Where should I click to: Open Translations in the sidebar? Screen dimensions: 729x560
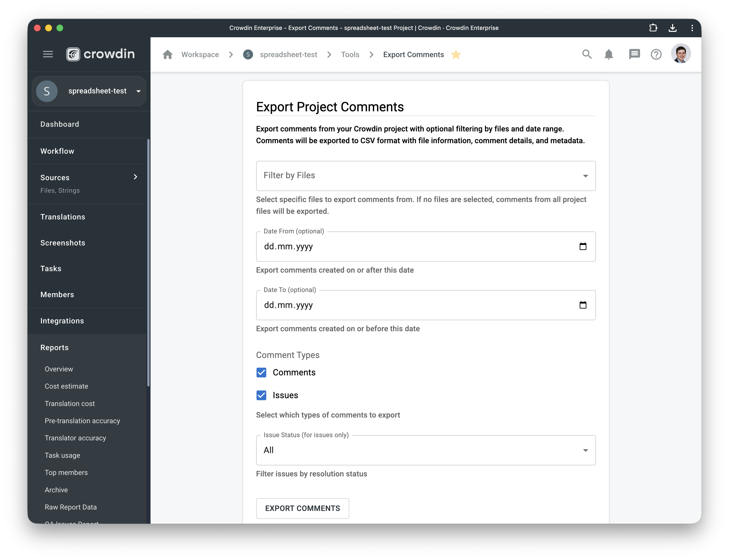[x=63, y=217]
